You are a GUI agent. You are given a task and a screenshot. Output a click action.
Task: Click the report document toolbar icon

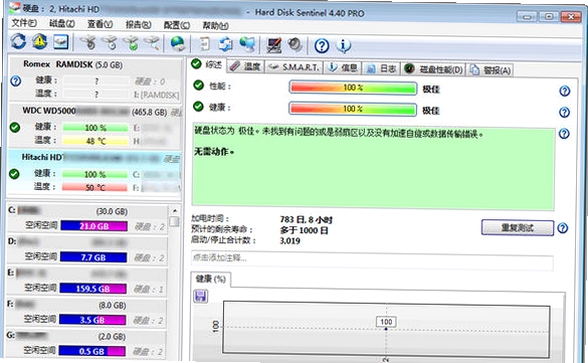(x=204, y=44)
